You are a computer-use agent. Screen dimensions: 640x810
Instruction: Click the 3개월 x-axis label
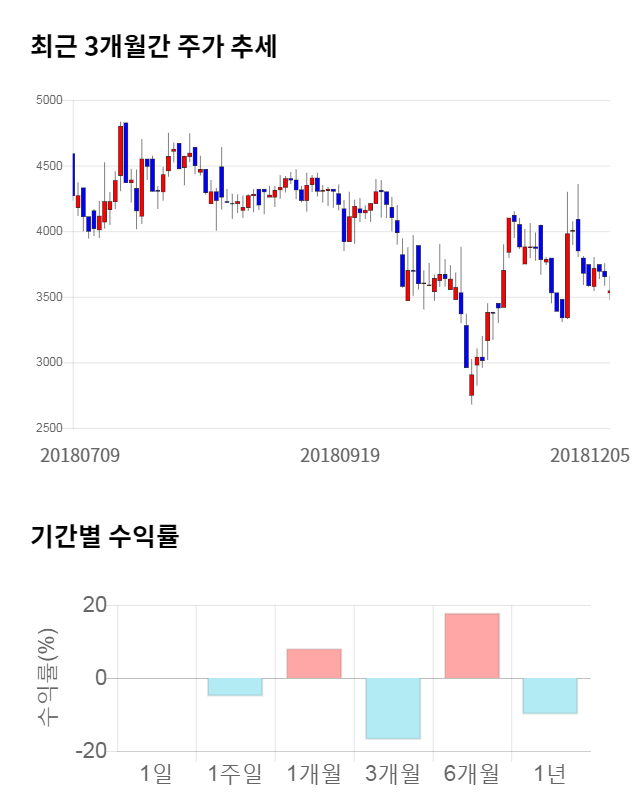tap(393, 773)
